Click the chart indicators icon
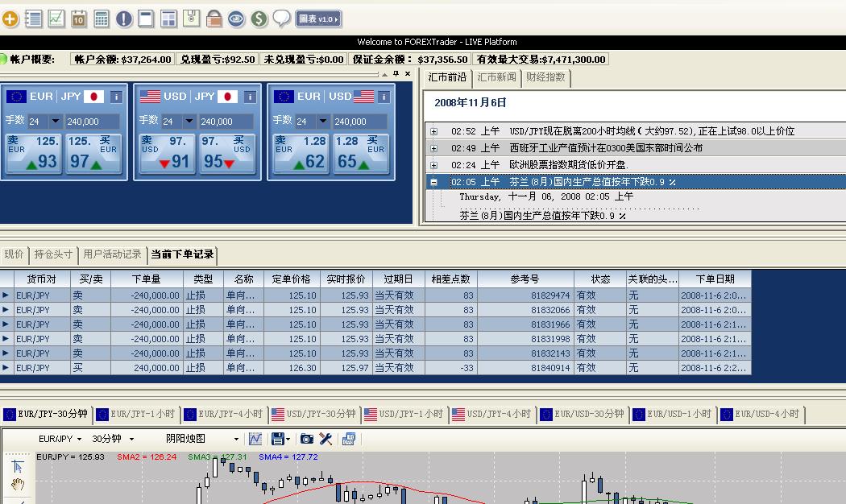 click(255, 439)
